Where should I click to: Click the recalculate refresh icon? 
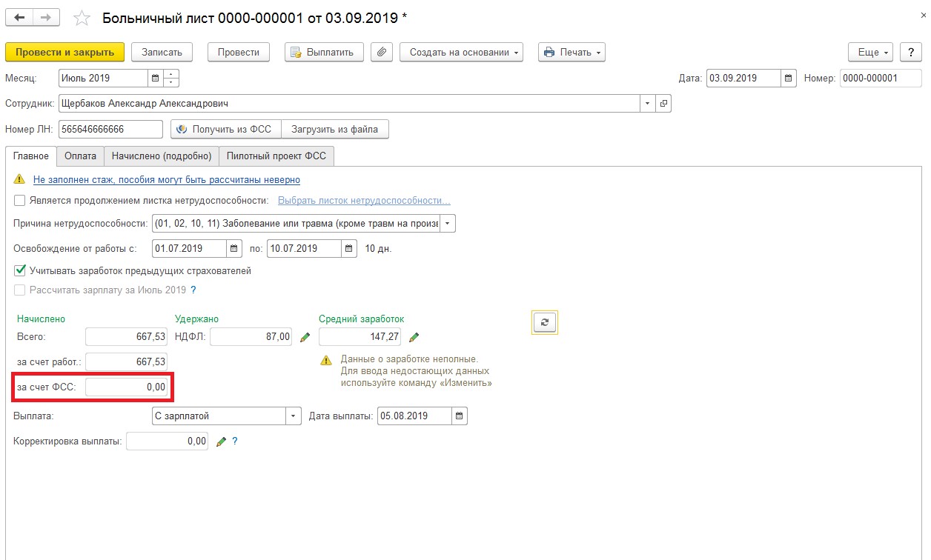(x=545, y=322)
